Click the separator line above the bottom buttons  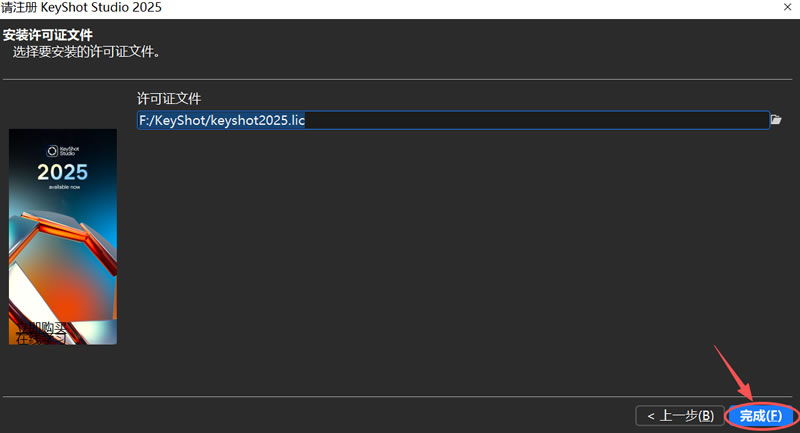[x=400, y=397]
